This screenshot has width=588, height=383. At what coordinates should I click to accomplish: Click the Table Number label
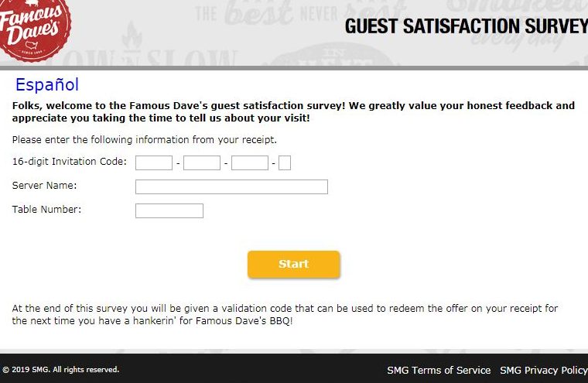pos(46,209)
